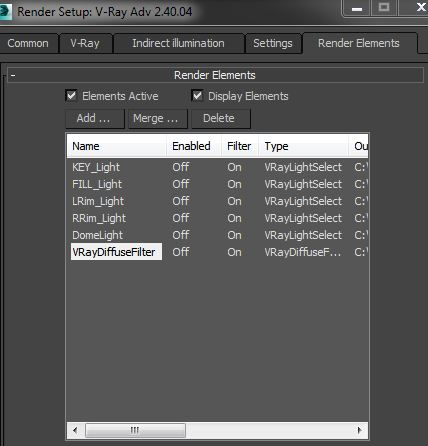
Task: Click the Type column header
Action: 303,146
